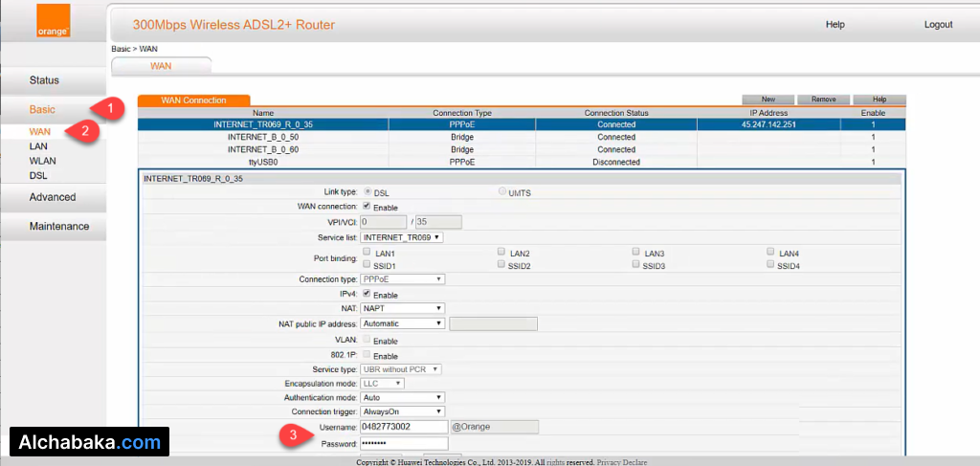Toggle LAN4 port binding checkbox
This screenshot has height=466, width=980.
770,251
